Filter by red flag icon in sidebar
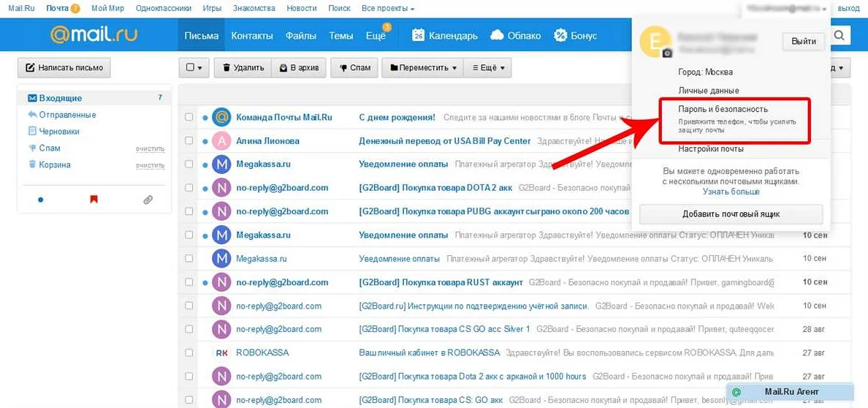Image resolution: width=868 pixels, height=408 pixels. click(x=94, y=199)
